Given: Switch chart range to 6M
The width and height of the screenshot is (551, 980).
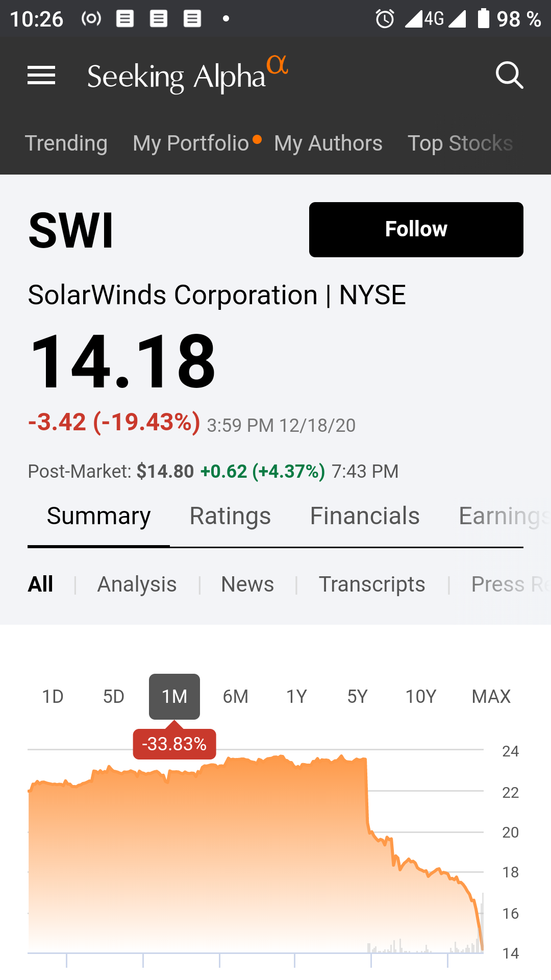Looking at the screenshot, I should coord(235,697).
